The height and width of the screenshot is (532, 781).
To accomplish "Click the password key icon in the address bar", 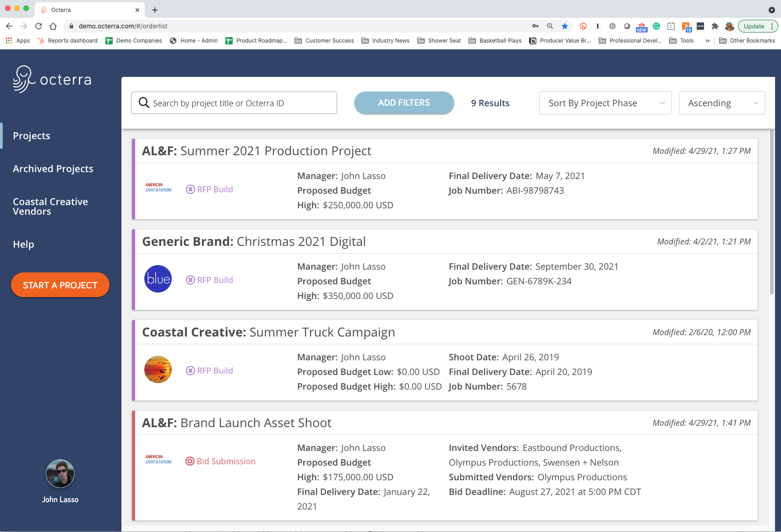I will 535,26.
